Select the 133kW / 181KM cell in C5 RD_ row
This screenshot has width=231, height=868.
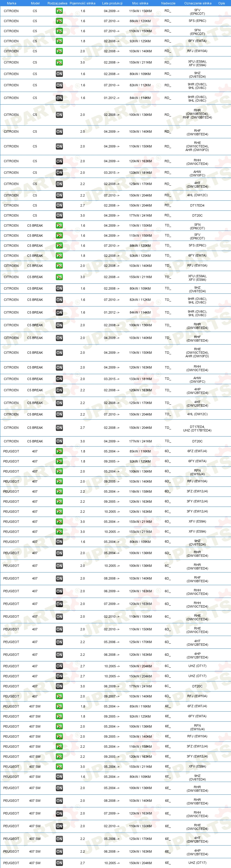click(140, 173)
